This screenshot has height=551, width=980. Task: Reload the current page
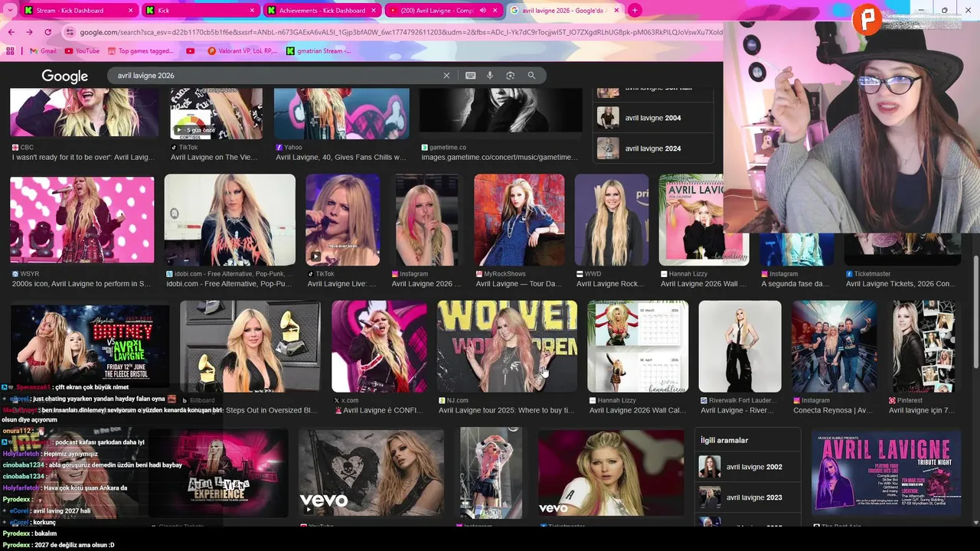click(47, 32)
